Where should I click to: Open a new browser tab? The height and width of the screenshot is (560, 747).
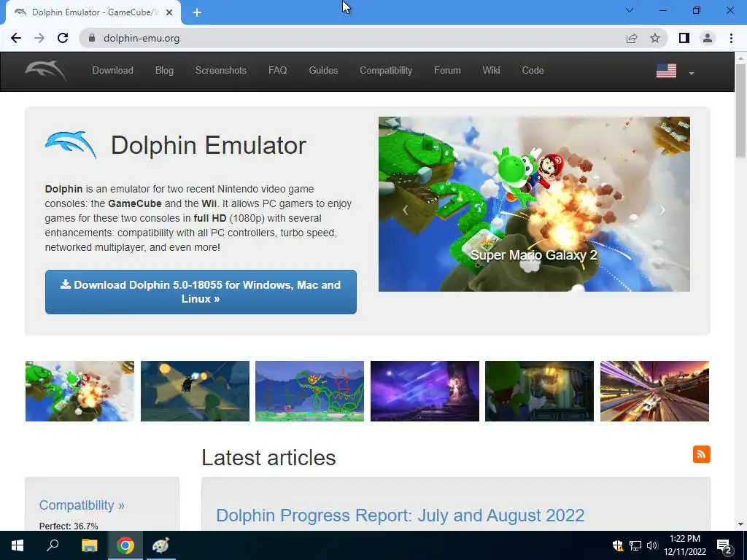(x=197, y=12)
